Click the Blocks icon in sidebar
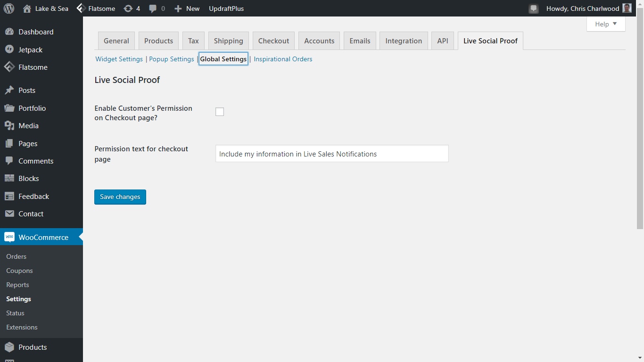 [x=9, y=178]
